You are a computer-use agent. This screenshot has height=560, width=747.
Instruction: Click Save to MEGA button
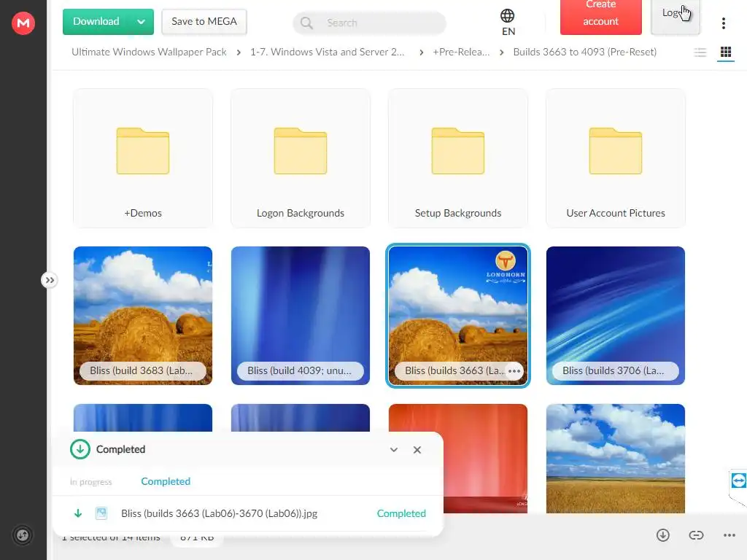[204, 22]
